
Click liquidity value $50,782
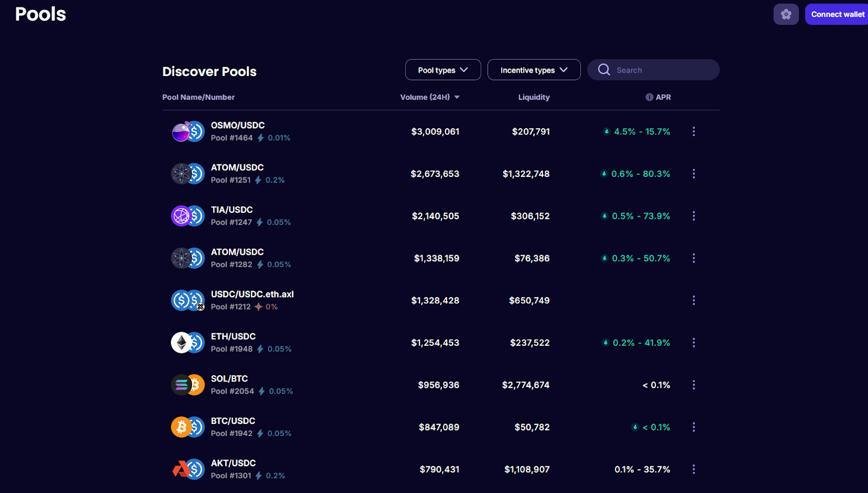tap(532, 427)
